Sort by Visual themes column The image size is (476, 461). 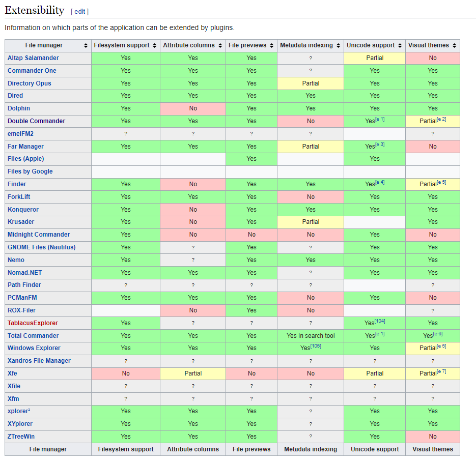pos(432,45)
